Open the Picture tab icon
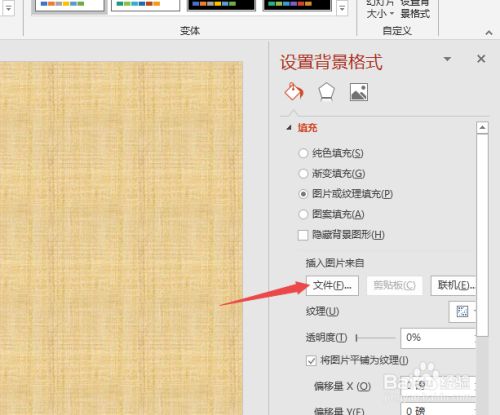The image size is (500, 415). (x=359, y=92)
